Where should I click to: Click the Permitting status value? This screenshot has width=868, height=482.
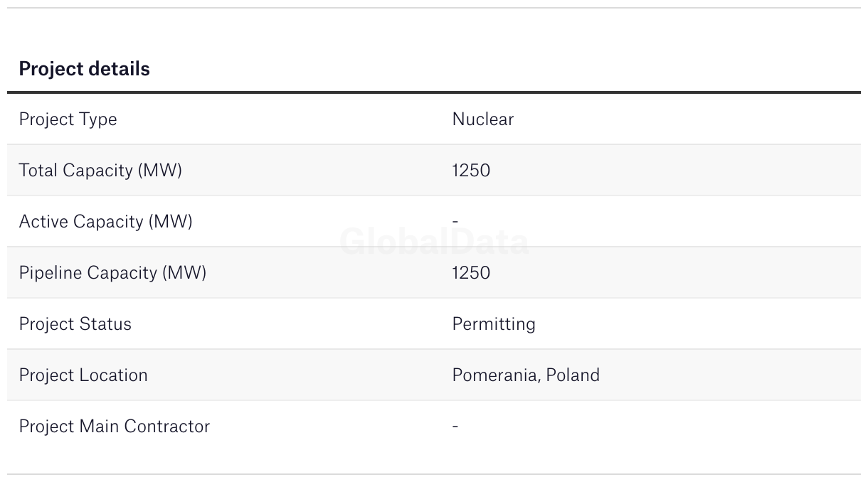494,324
